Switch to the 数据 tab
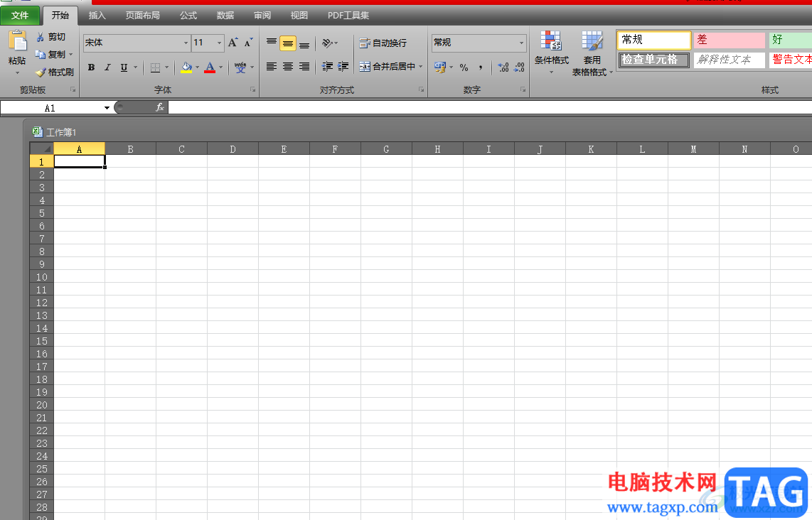Screen dimensions: 812x520 pyautogui.click(x=225, y=16)
